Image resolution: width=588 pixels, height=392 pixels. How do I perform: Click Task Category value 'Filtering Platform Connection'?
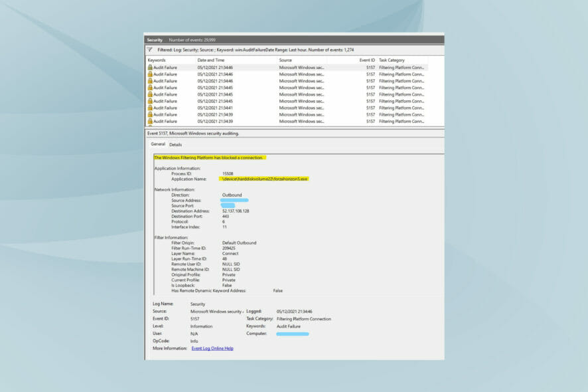point(304,319)
